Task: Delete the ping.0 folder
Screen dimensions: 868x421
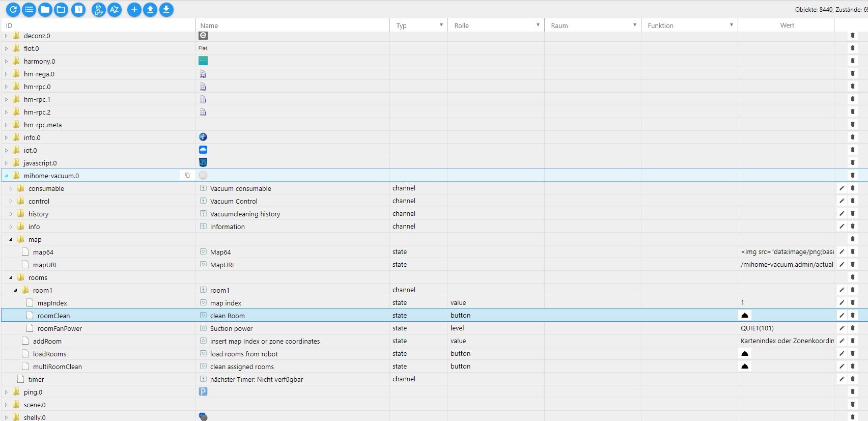Action: [x=853, y=391]
